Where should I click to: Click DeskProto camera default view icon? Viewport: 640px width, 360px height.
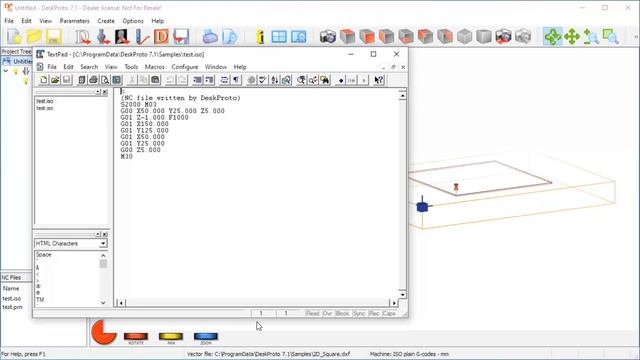pos(327,37)
